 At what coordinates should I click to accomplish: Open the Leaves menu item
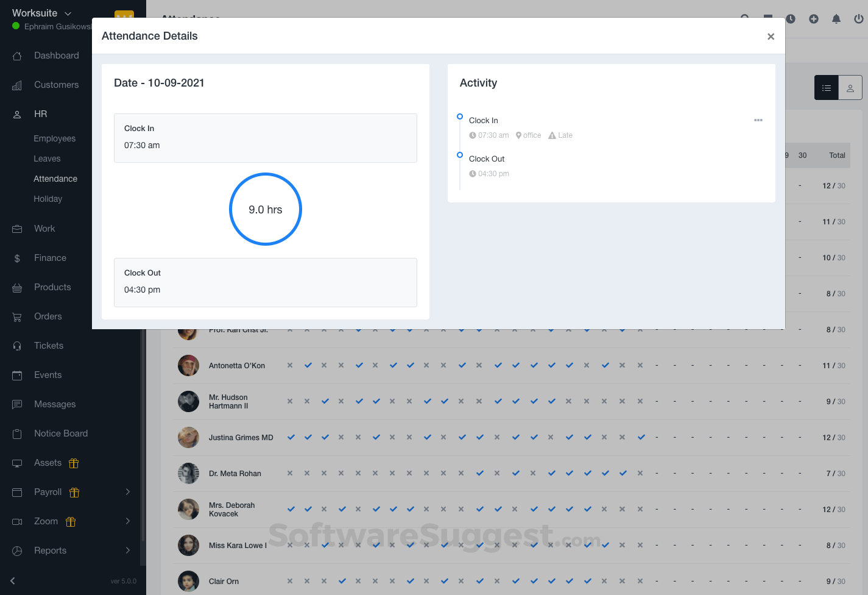point(47,159)
